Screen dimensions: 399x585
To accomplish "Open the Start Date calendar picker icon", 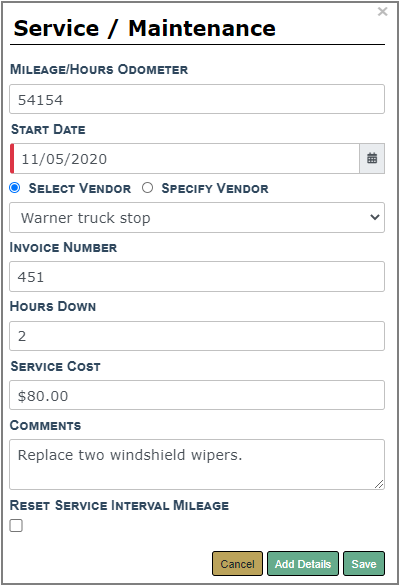I will (x=372, y=159).
